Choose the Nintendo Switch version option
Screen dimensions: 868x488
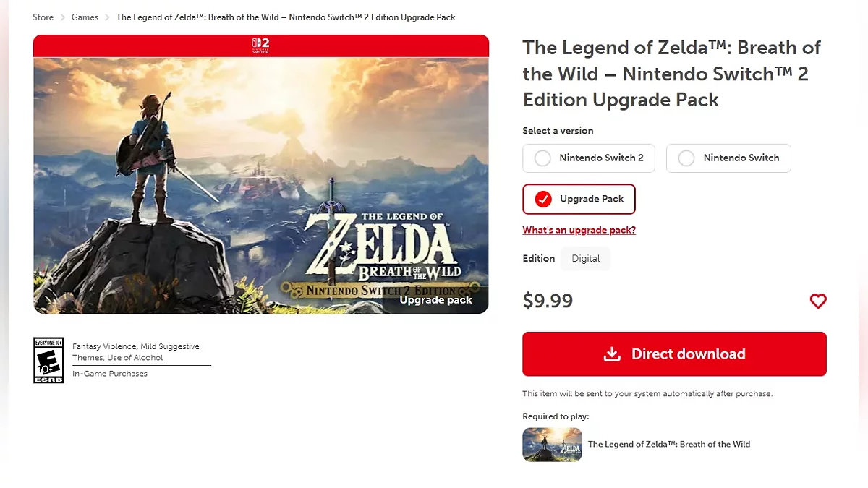[x=728, y=158]
